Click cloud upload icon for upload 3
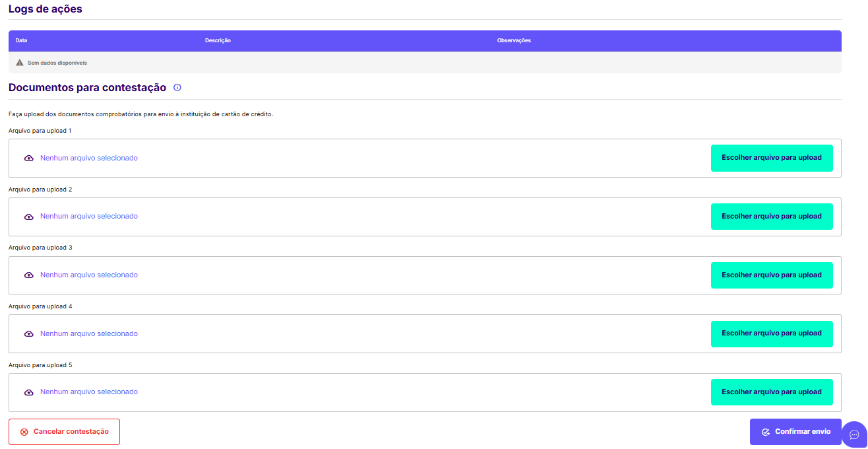This screenshot has height=449, width=868. click(29, 275)
